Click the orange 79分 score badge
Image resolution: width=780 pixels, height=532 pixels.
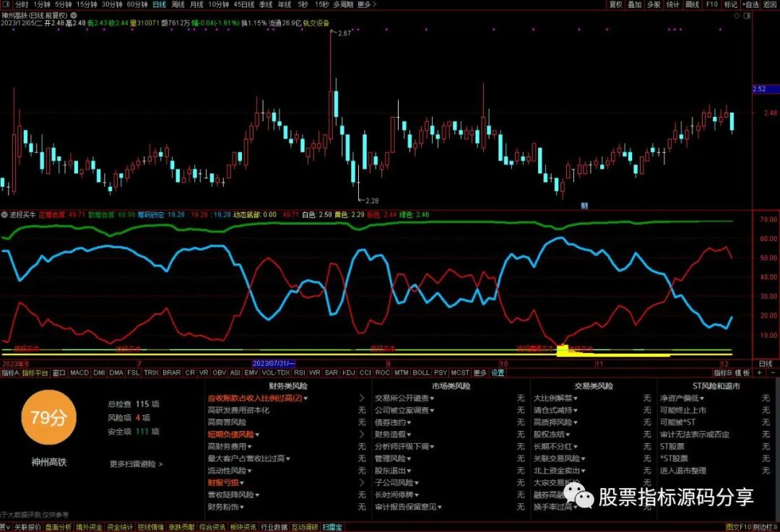(48, 417)
